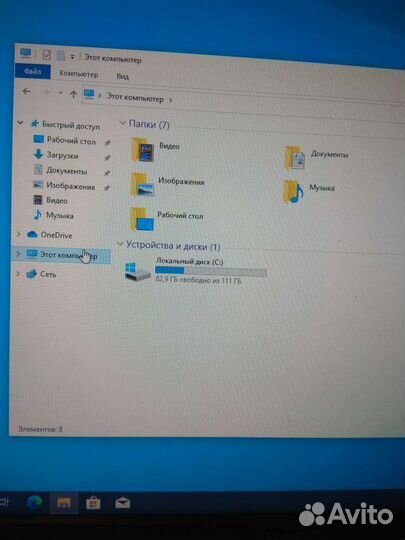Click the address bar path field
405x540 pixels.
241,99
